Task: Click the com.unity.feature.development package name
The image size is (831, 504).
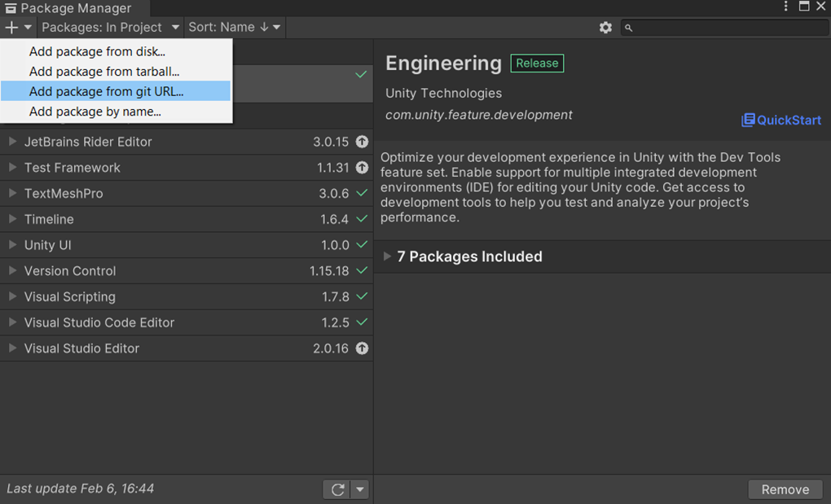Action: [478, 115]
